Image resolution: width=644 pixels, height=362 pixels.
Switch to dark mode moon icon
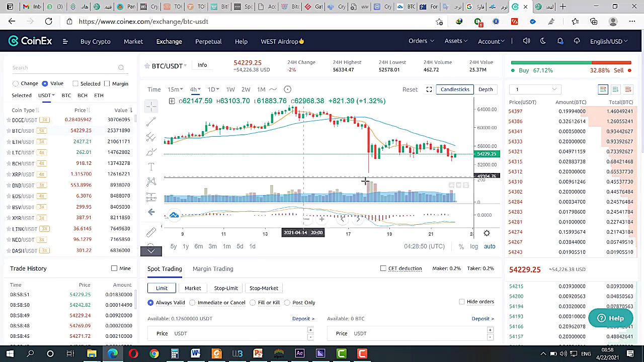543,41
